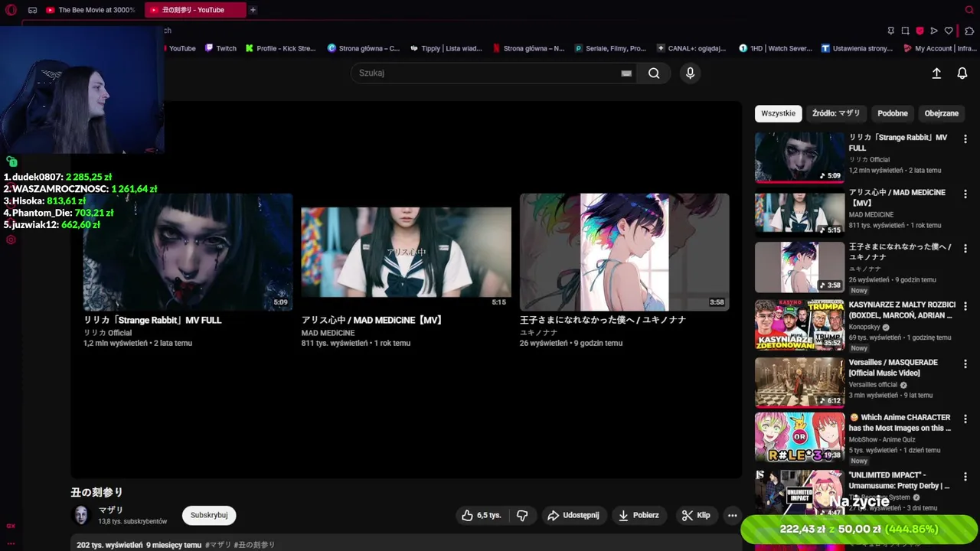The height and width of the screenshot is (551, 980).
Task: Open the notifications bell icon
Action: coord(962,73)
